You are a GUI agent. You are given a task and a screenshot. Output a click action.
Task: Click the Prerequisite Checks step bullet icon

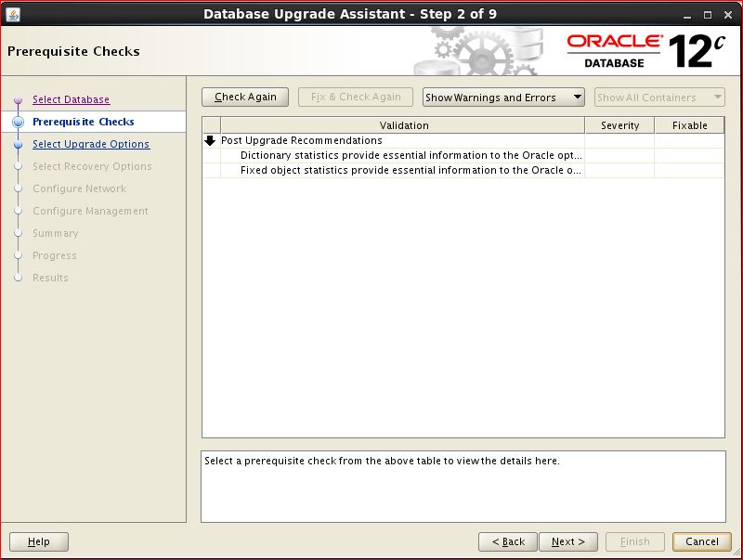tap(18, 122)
